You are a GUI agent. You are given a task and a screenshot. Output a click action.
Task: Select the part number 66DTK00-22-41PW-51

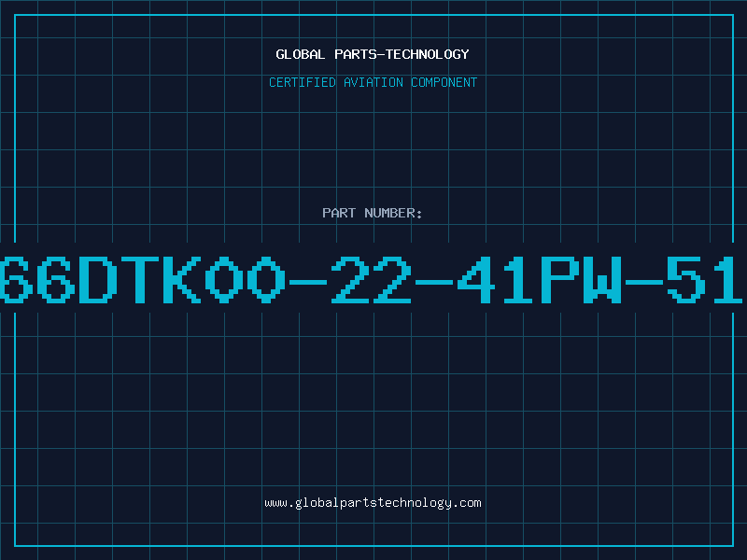(372, 279)
